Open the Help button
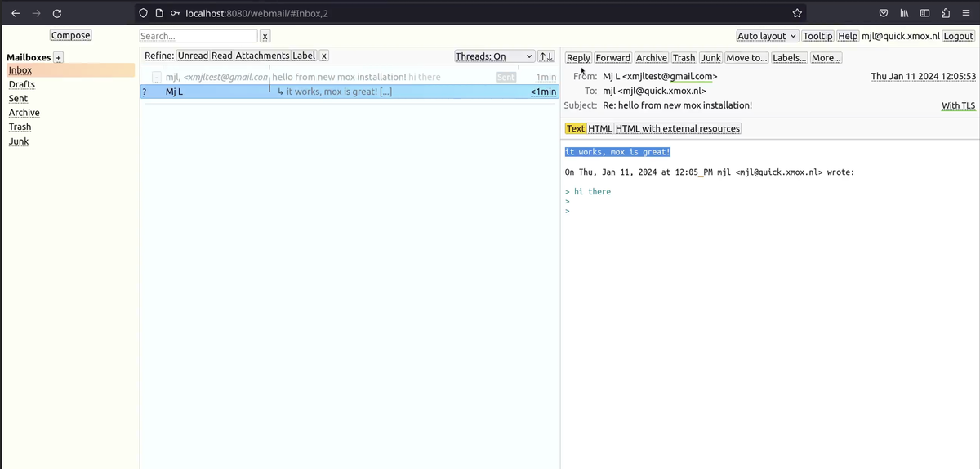This screenshot has height=469, width=980. (848, 36)
